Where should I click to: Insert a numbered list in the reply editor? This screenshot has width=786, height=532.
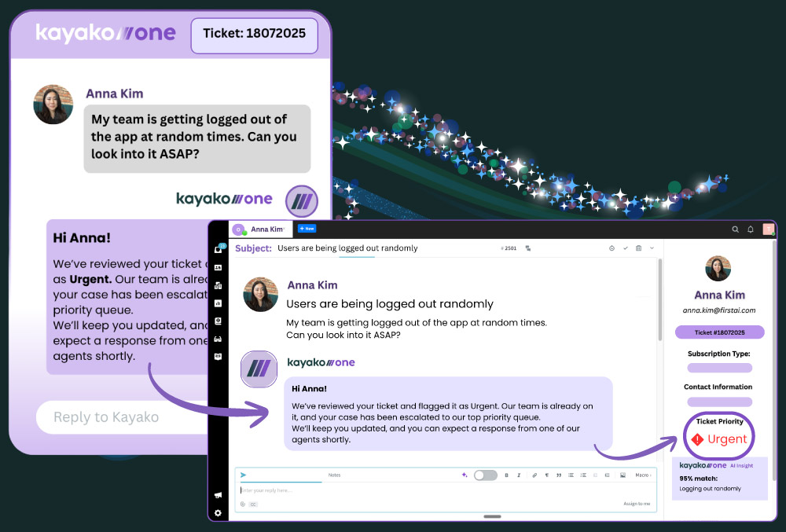click(x=583, y=475)
